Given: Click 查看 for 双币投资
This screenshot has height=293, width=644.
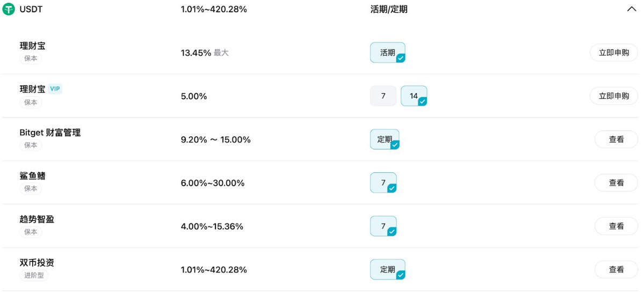Looking at the screenshot, I should pos(616,269).
